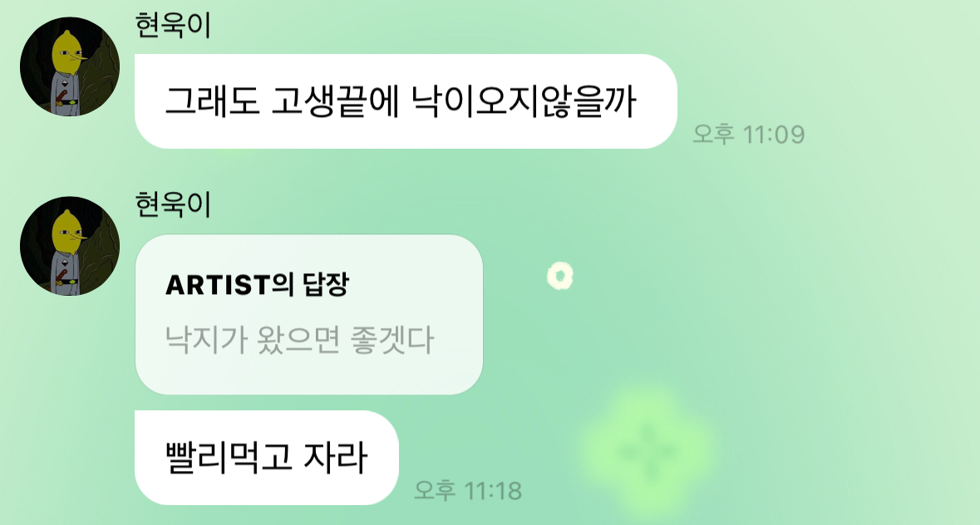Tap the 빨리먹고 자라 message bubble
Image resolution: width=980 pixels, height=525 pixels.
pyautogui.click(x=266, y=458)
